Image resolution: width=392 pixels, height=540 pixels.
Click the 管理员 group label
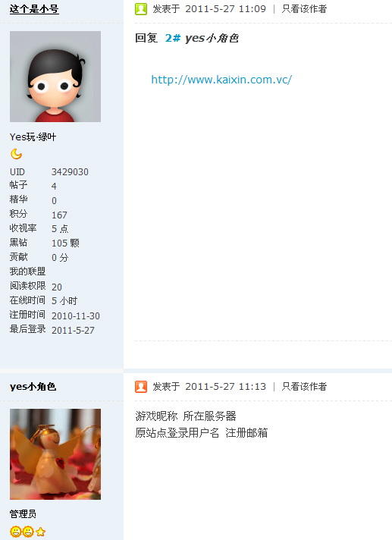[23, 514]
